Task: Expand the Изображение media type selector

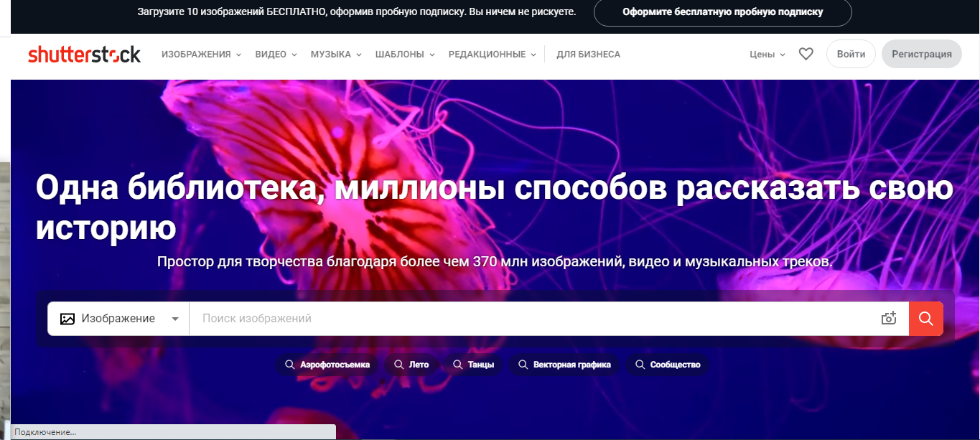Action: point(174,318)
